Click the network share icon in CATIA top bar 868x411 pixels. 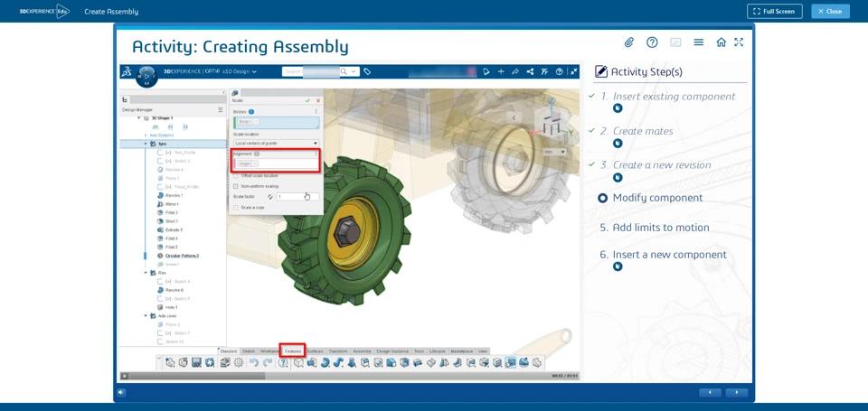pyautogui.click(x=530, y=71)
